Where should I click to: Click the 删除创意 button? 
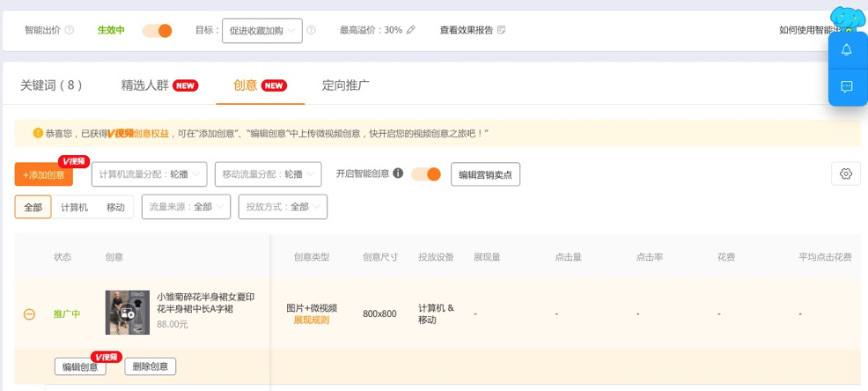[x=151, y=366]
